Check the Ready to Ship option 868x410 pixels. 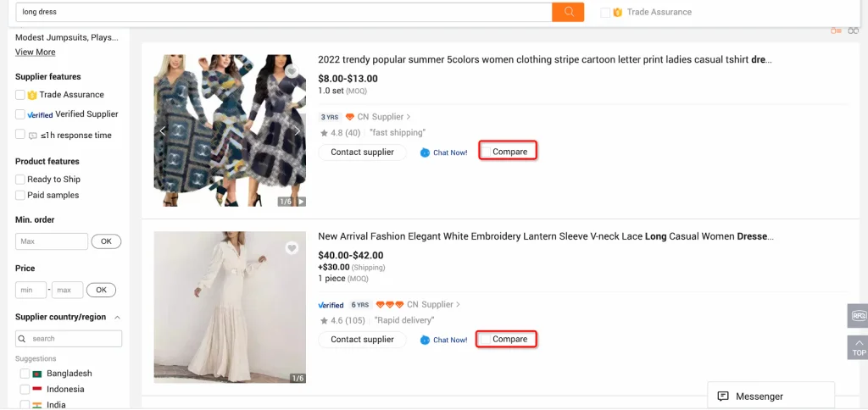click(x=20, y=180)
